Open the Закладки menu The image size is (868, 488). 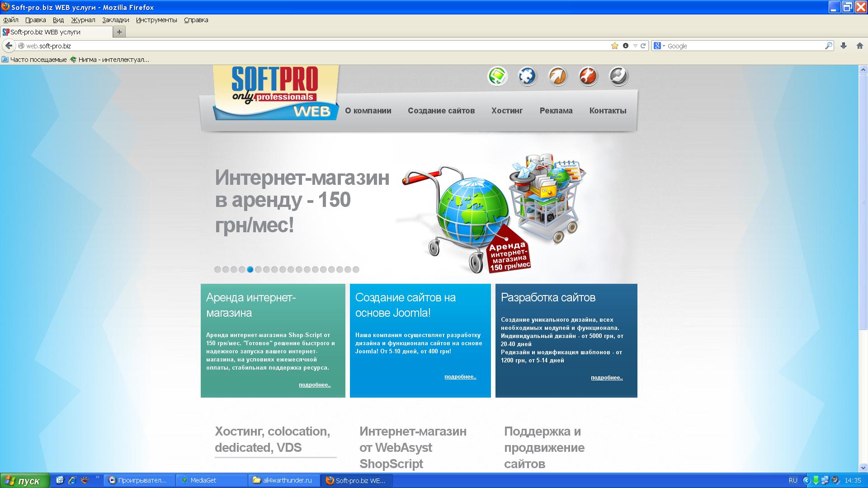[x=116, y=20]
